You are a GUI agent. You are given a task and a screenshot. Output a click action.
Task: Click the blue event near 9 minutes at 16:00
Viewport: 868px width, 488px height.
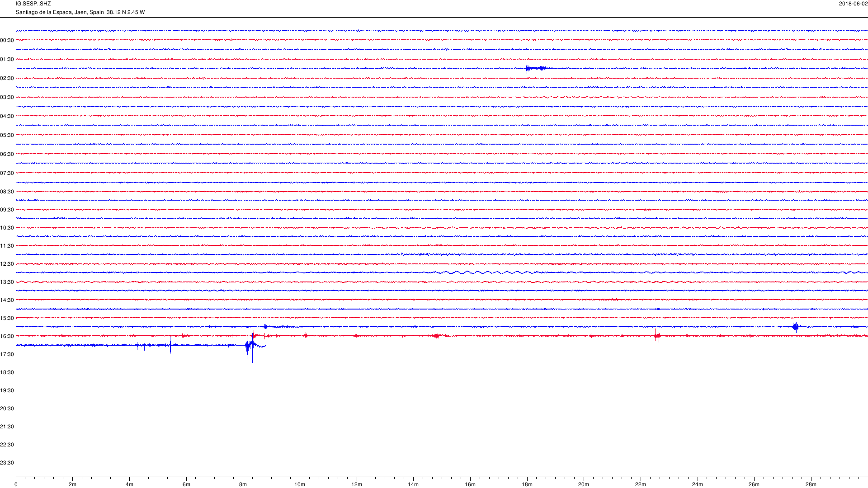tap(266, 327)
